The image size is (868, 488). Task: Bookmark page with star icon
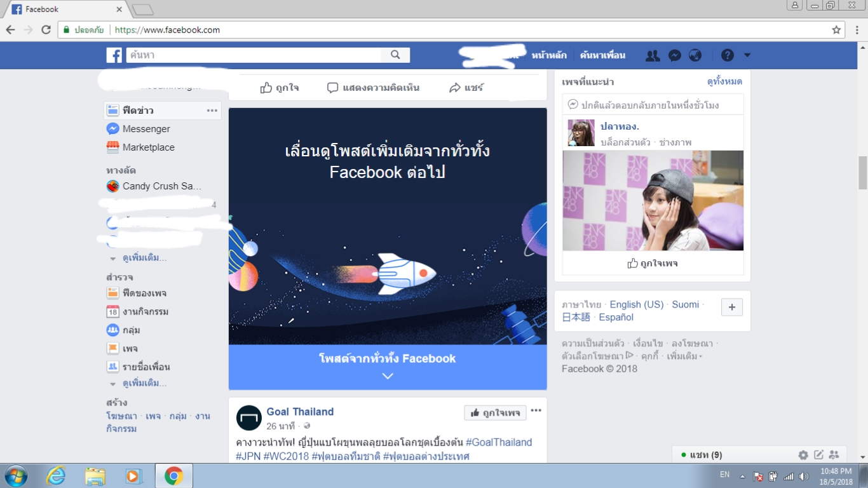pyautogui.click(x=837, y=30)
